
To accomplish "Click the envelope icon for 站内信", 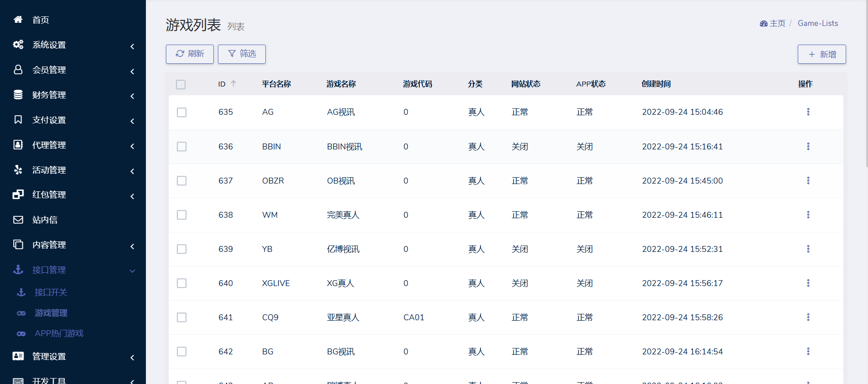I will pyautogui.click(x=18, y=220).
